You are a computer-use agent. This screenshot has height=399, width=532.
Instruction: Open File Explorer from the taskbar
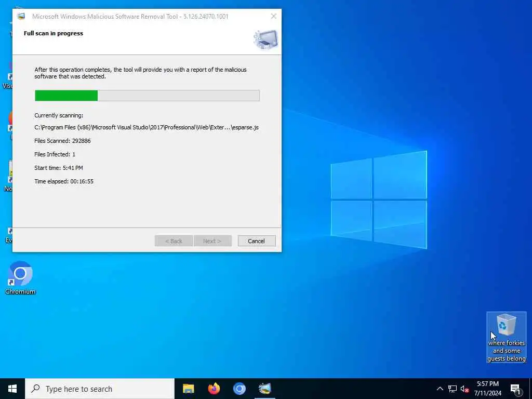[188, 389]
